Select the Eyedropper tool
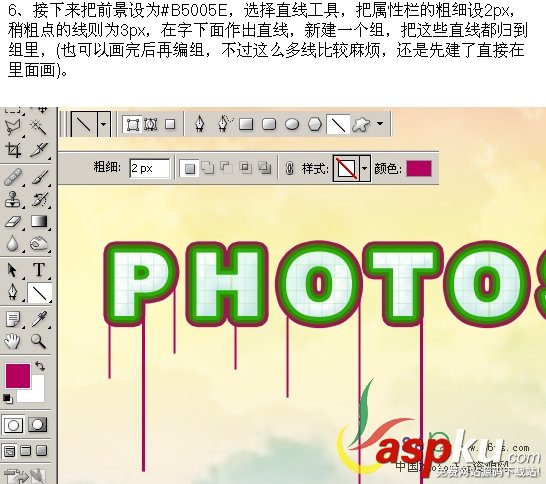 (x=39, y=320)
